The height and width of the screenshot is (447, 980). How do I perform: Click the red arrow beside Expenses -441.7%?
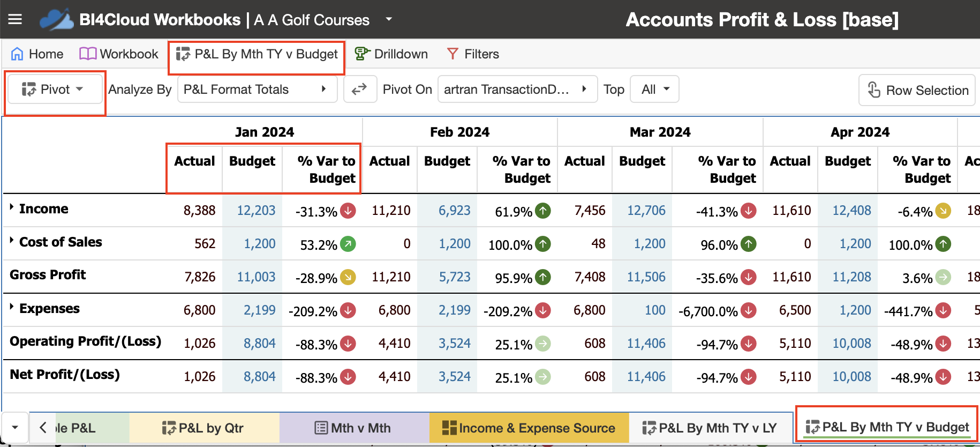coord(943,310)
